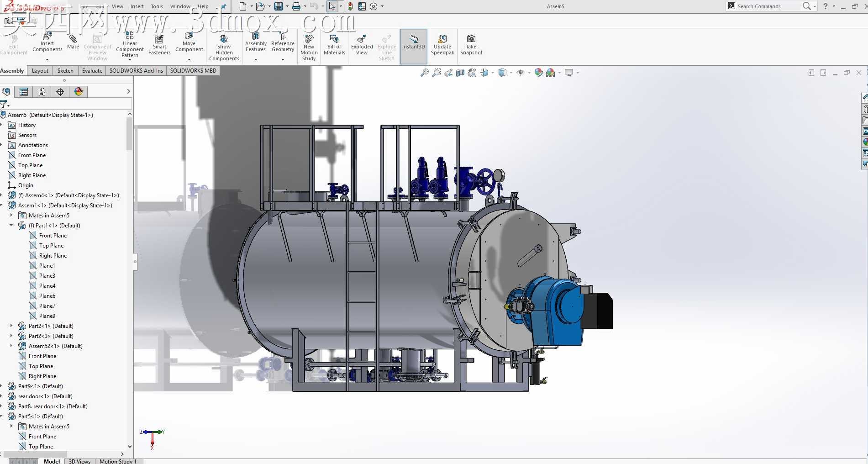This screenshot has width=868, height=464.
Task: Open Reference Geometry dropdown arrow
Action: (283, 59)
